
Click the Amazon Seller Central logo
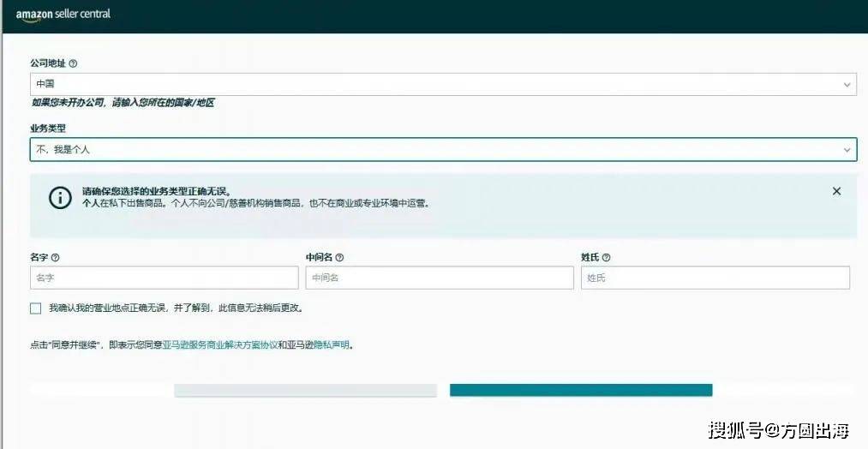63,15
